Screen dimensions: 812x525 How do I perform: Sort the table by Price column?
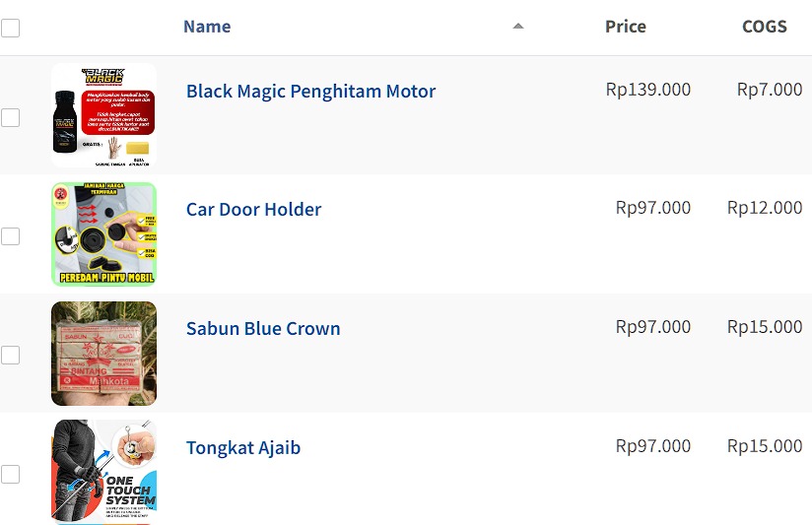tap(625, 27)
